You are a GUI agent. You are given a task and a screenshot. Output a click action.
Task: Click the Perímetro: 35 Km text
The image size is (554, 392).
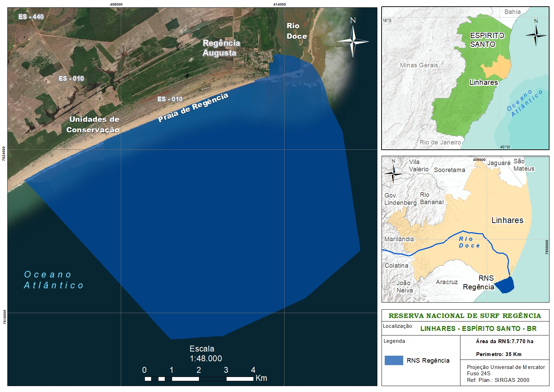point(498,354)
